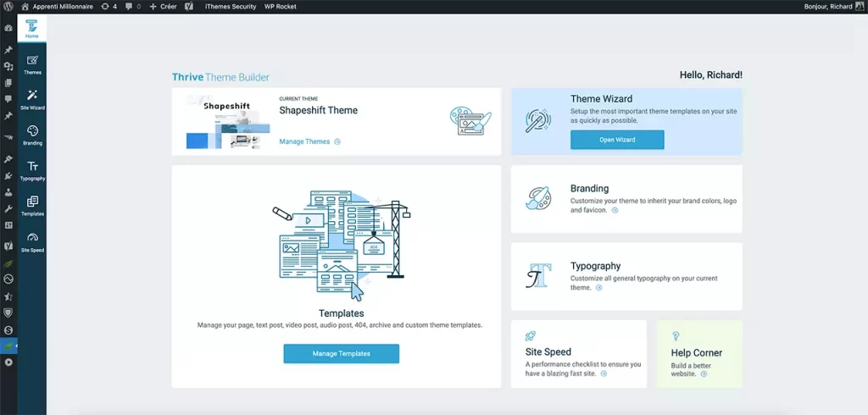Open Branding via its arrow link
868x415 pixels.
[x=615, y=210]
